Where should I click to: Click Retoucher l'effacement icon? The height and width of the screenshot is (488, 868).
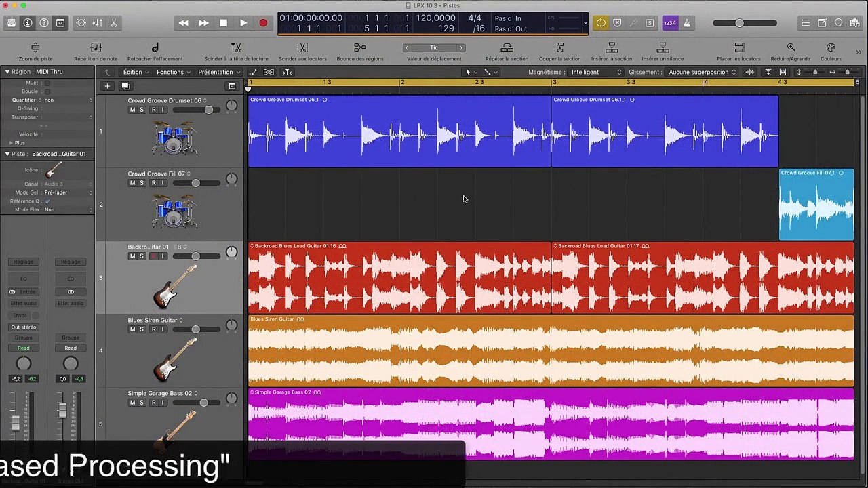tap(155, 47)
